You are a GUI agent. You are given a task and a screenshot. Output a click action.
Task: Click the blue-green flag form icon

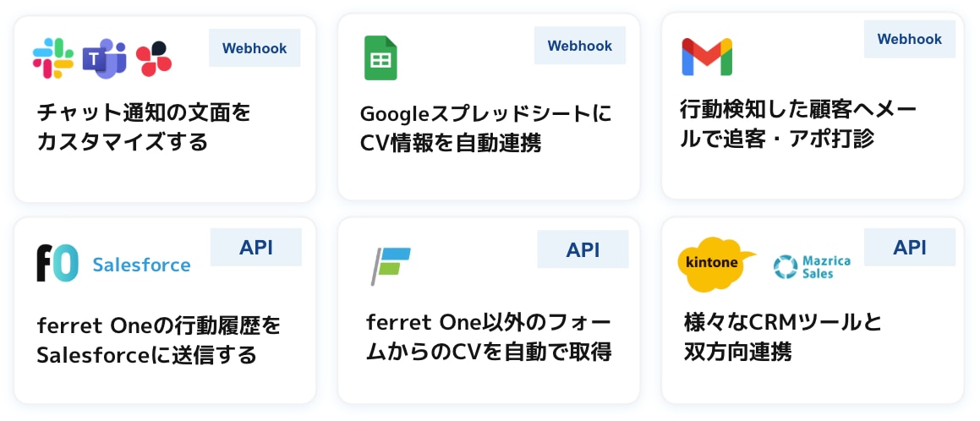391,265
